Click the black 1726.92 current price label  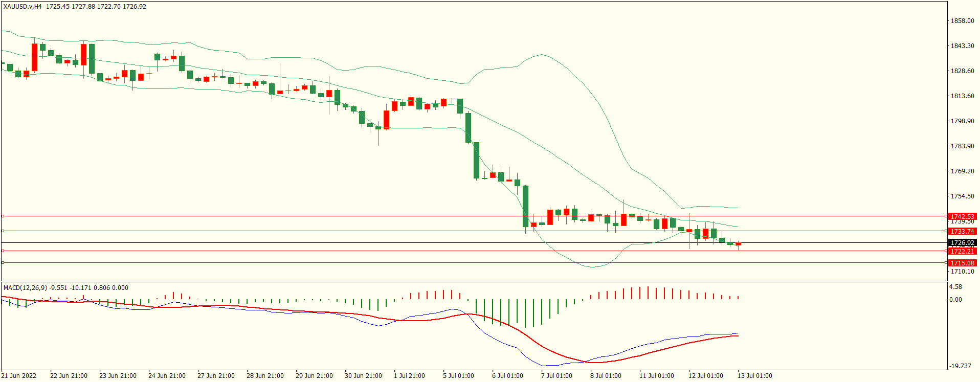[962, 243]
